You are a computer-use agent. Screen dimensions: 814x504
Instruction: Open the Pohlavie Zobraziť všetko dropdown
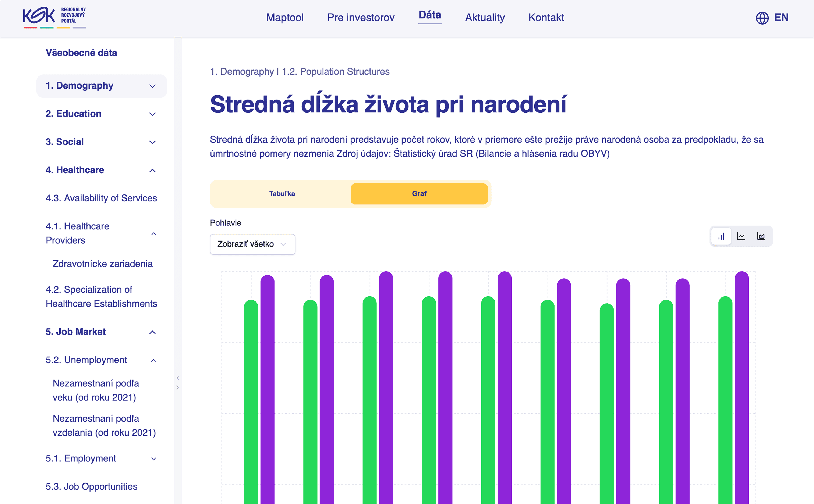(x=252, y=244)
